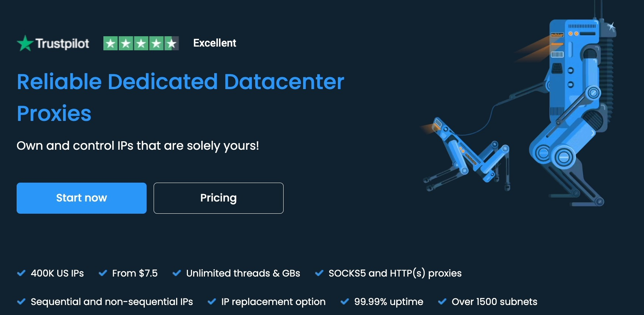Select the checkmark beside IP replacement option
644x315 pixels.
tap(212, 301)
